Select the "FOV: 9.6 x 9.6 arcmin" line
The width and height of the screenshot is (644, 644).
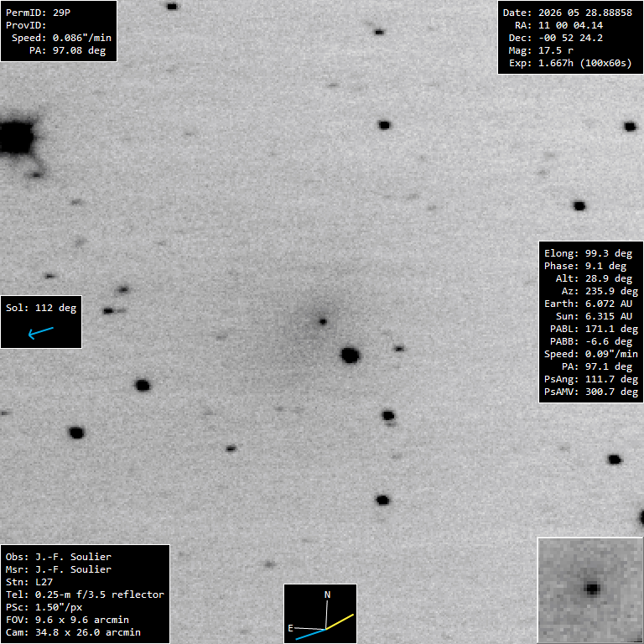(x=67, y=621)
